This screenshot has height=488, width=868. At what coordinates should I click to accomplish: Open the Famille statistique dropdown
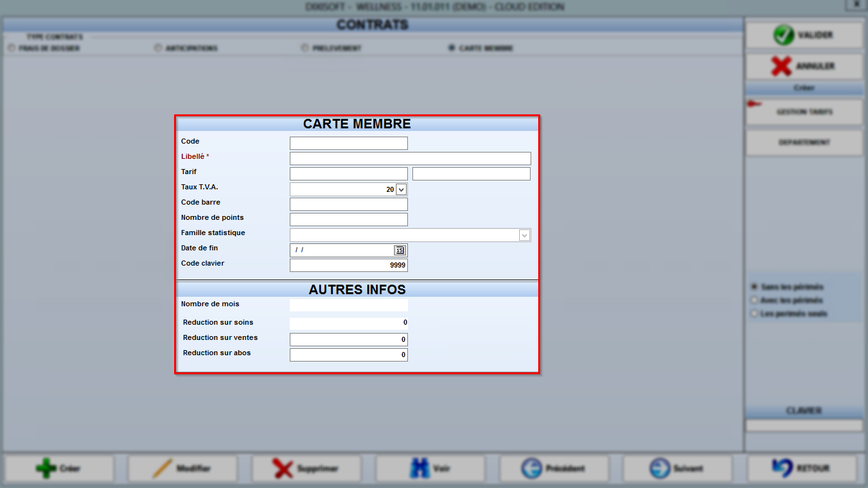tap(524, 235)
